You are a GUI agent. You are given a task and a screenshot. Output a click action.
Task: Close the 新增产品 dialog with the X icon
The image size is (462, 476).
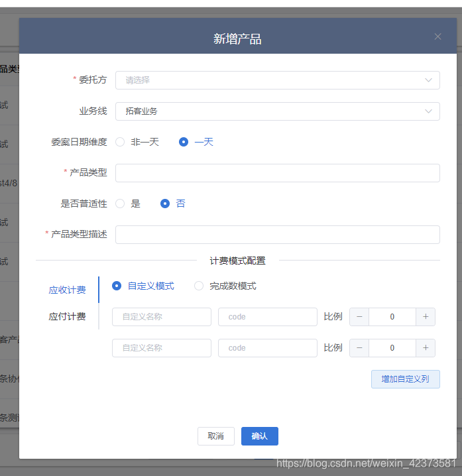[x=437, y=36]
